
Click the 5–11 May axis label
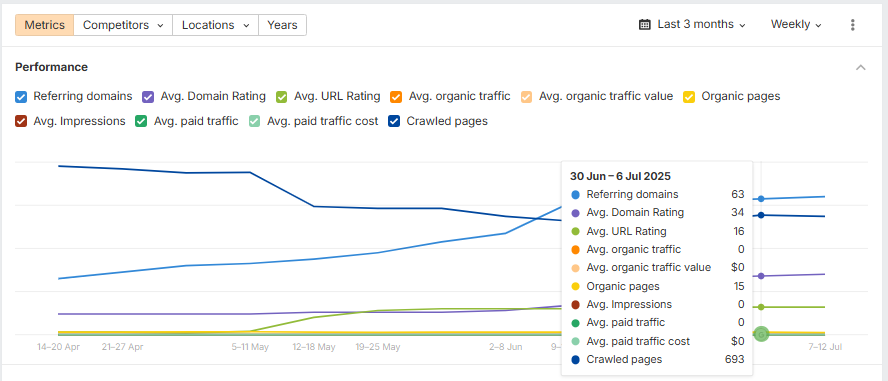point(250,347)
